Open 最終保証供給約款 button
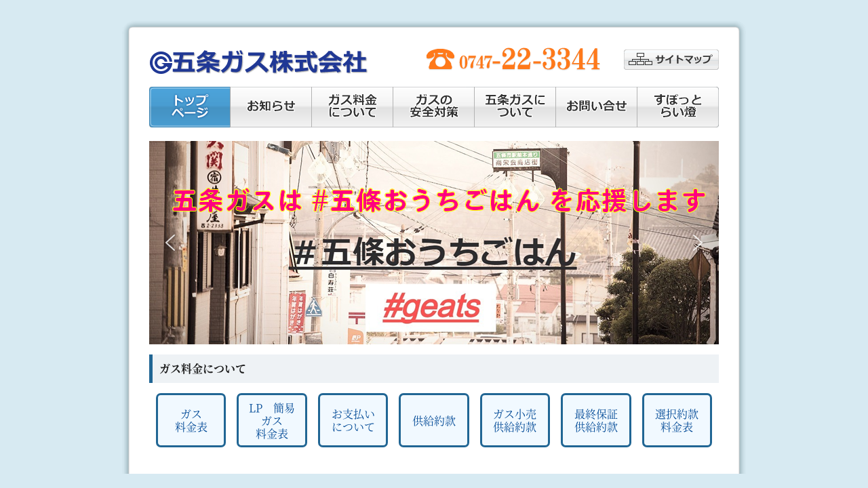The width and height of the screenshot is (868, 488). (x=596, y=420)
